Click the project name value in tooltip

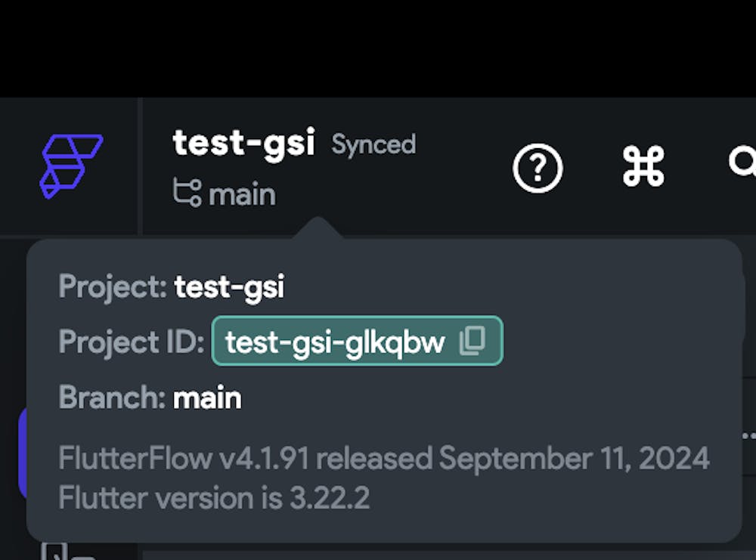(x=230, y=287)
